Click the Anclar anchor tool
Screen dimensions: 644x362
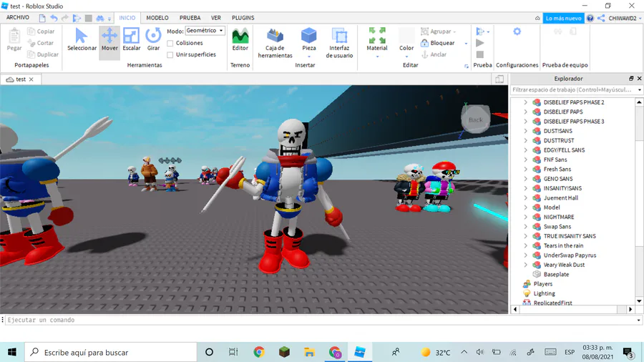pyautogui.click(x=434, y=54)
